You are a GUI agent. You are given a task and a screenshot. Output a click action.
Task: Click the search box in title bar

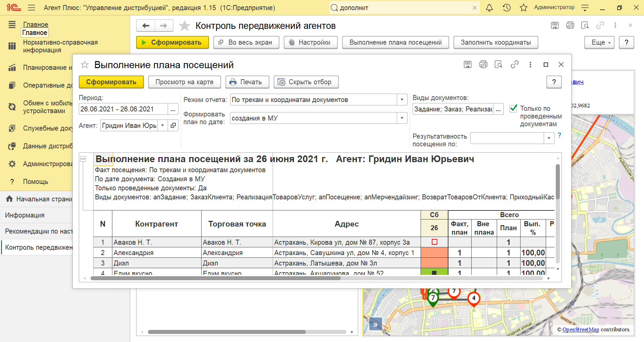(404, 8)
